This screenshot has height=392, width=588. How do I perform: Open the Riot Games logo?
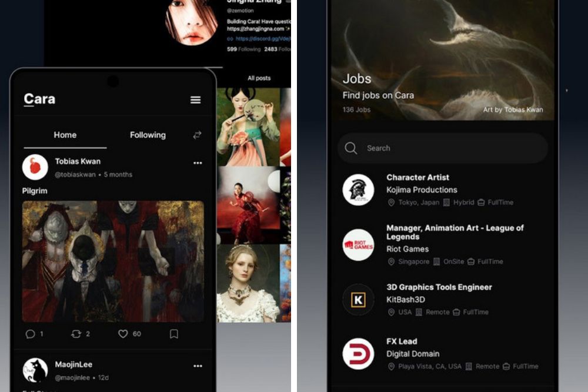(x=358, y=245)
